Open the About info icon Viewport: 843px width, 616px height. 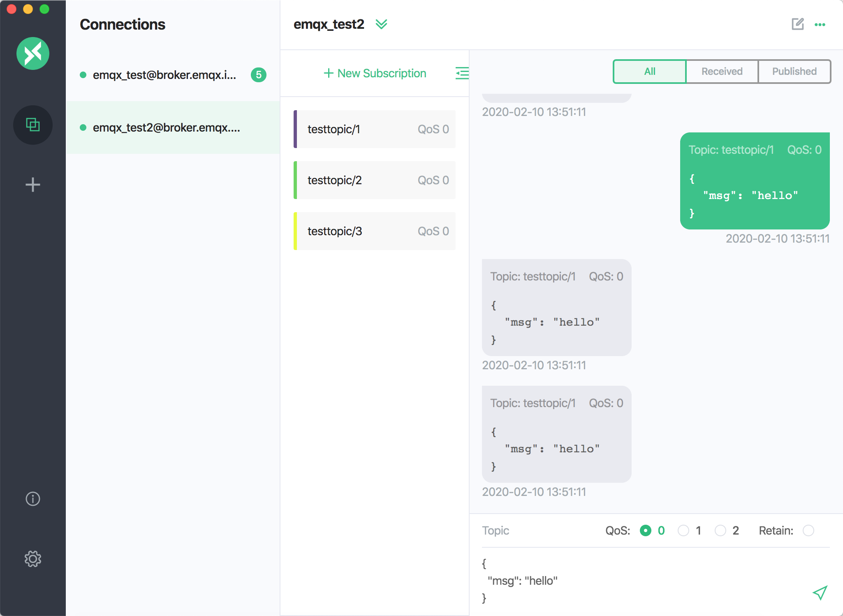(x=33, y=499)
